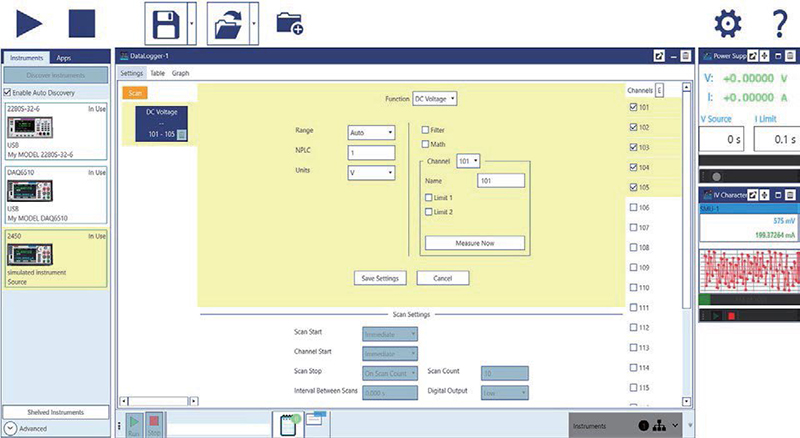The height and width of the screenshot is (438, 800).
Task: Pop out the Power Supply panel
Action: pos(753,56)
